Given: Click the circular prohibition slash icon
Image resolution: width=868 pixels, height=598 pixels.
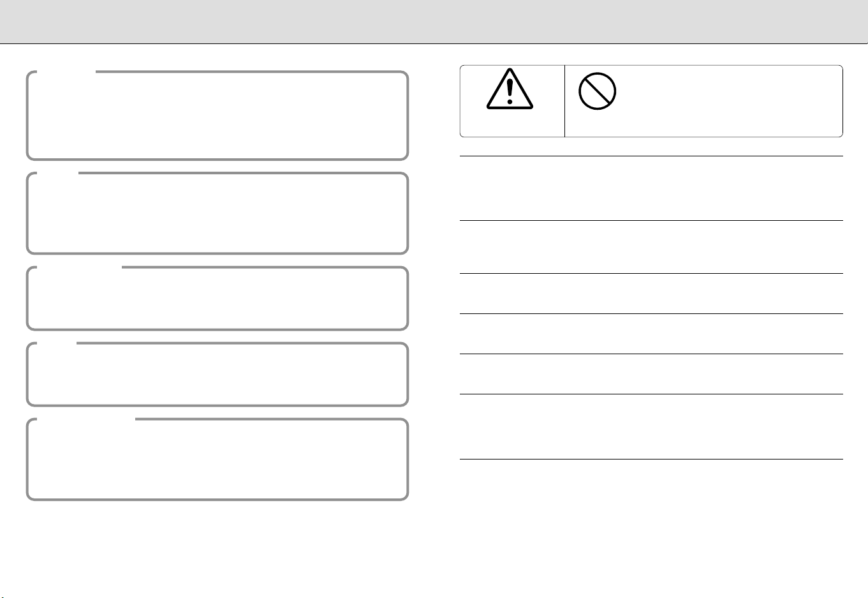Looking at the screenshot, I should coord(597,91).
